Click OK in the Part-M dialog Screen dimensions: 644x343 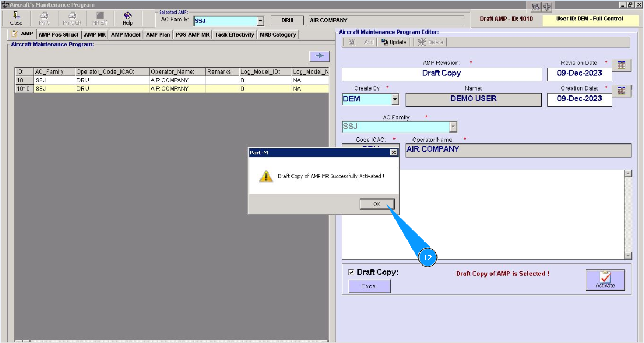376,204
